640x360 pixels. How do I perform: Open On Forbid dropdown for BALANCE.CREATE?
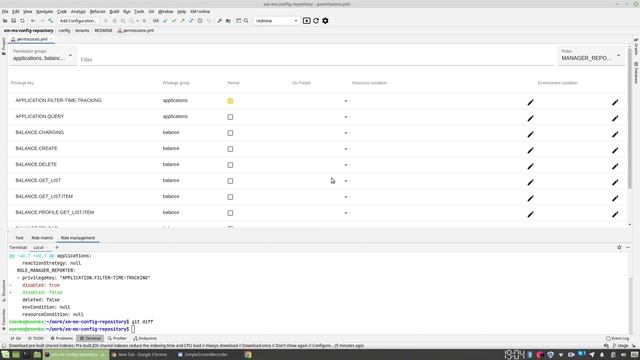(346, 149)
